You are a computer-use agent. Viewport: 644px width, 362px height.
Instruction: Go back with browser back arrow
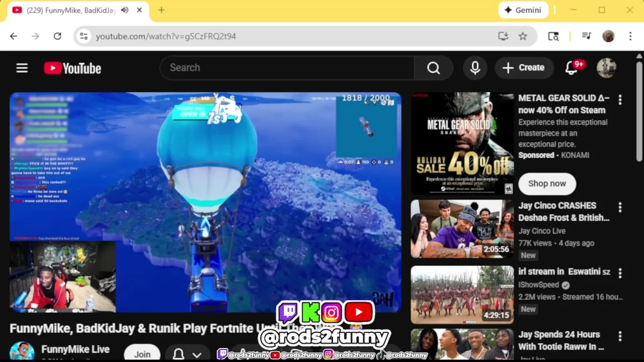point(14,36)
